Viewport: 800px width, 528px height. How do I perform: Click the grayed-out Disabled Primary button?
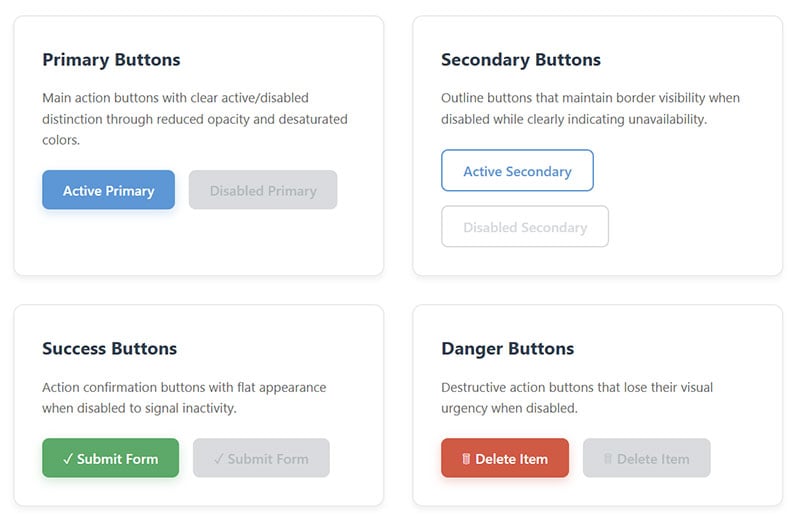click(x=263, y=190)
